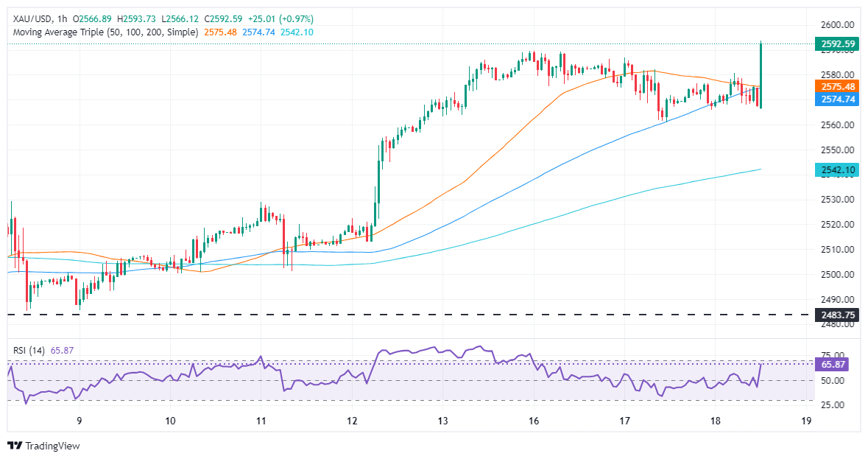Open the TradingView brand link

click(43, 446)
